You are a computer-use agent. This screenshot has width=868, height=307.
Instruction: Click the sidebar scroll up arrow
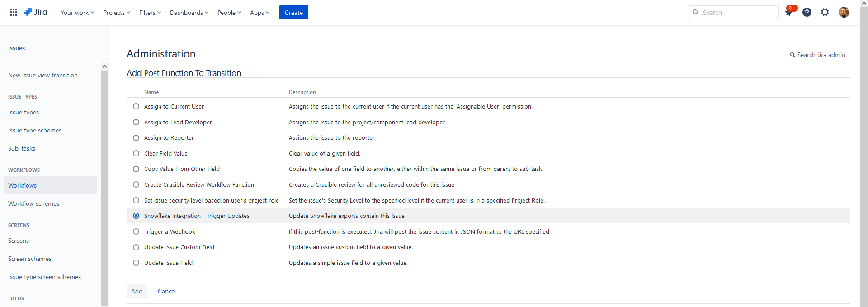pyautogui.click(x=104, y=66)
